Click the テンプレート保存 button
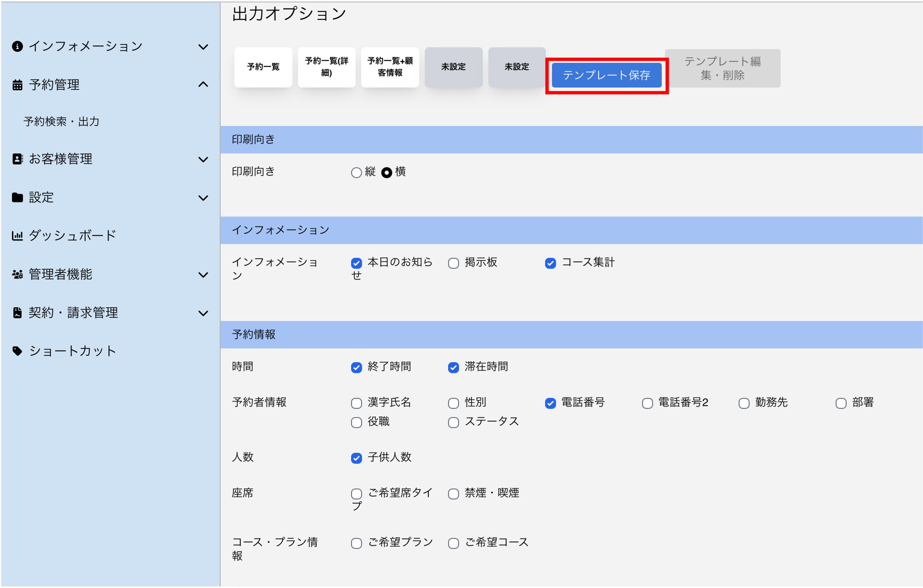Screen dimensions: 923x588 click(x=607, y=75)
